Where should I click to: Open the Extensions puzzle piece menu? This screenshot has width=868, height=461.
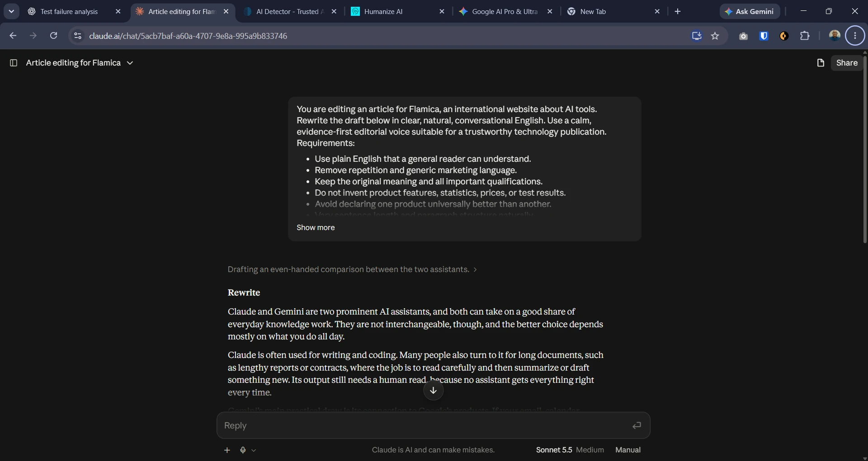805,36
